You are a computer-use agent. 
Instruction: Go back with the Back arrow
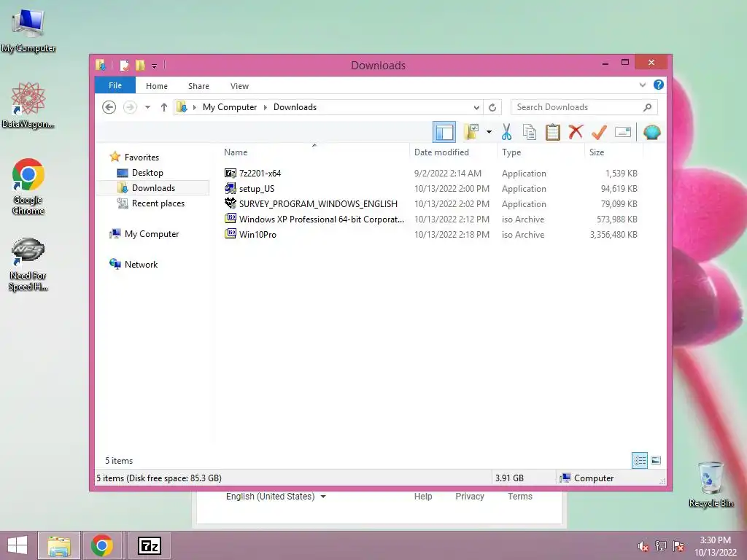click(x=109, y=107)
